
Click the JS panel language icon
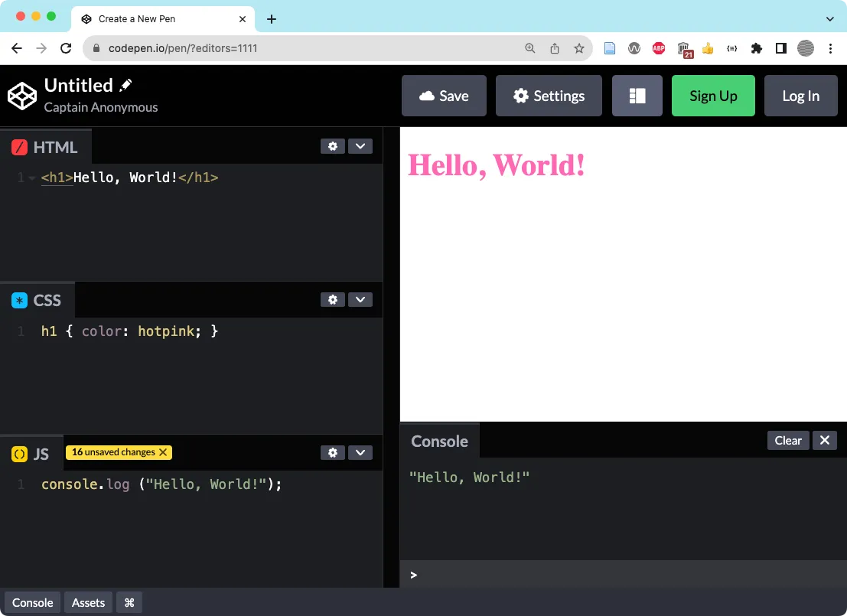(18, 452)
